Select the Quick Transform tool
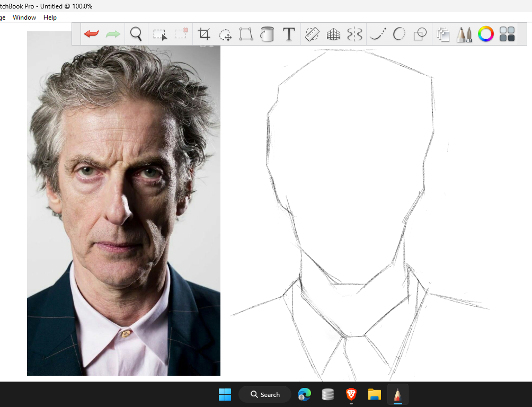 [x=225, y=34]
